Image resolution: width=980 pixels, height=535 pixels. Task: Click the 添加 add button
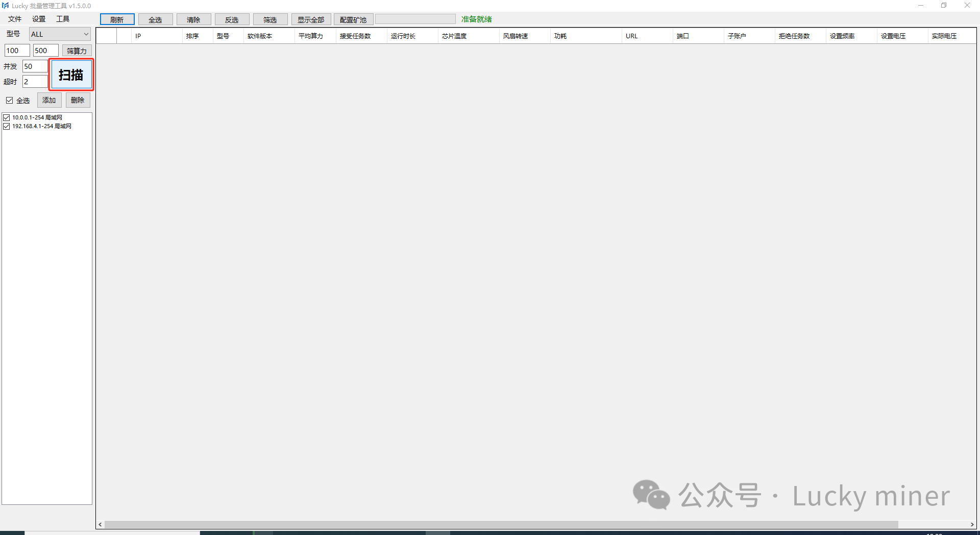(x=49, y=100)
